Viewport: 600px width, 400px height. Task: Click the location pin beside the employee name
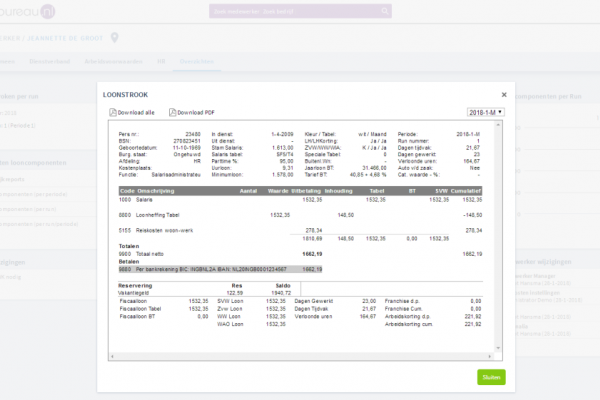(x=114, y=38)
